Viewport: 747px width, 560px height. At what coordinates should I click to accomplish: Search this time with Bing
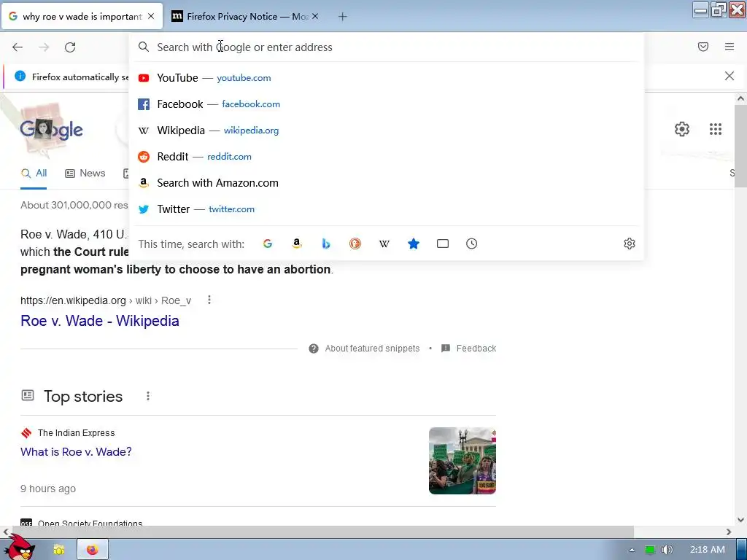(x=326, y=244)
